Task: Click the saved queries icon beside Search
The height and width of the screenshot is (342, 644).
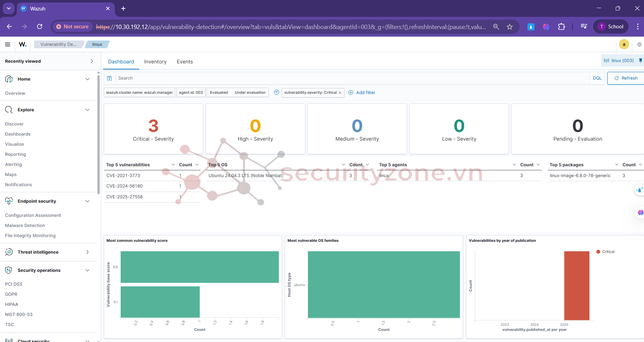Action: click(x=109, y=78)
